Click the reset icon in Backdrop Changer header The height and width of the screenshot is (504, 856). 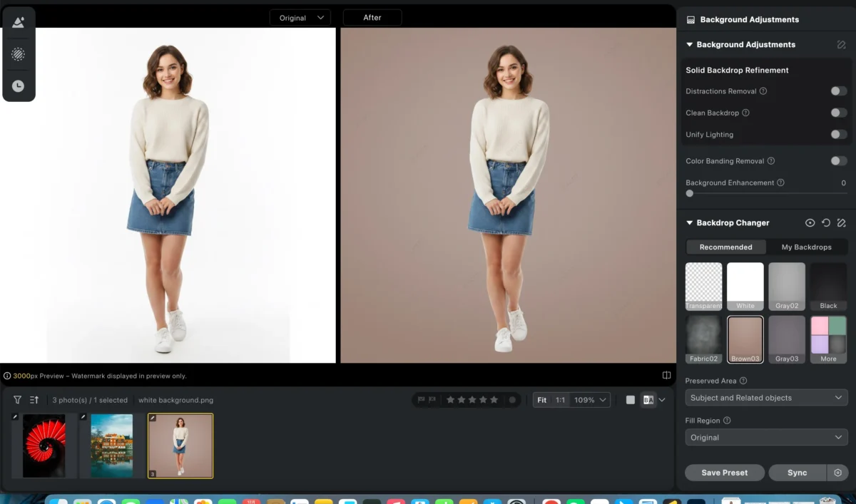(x=825, y=222)
